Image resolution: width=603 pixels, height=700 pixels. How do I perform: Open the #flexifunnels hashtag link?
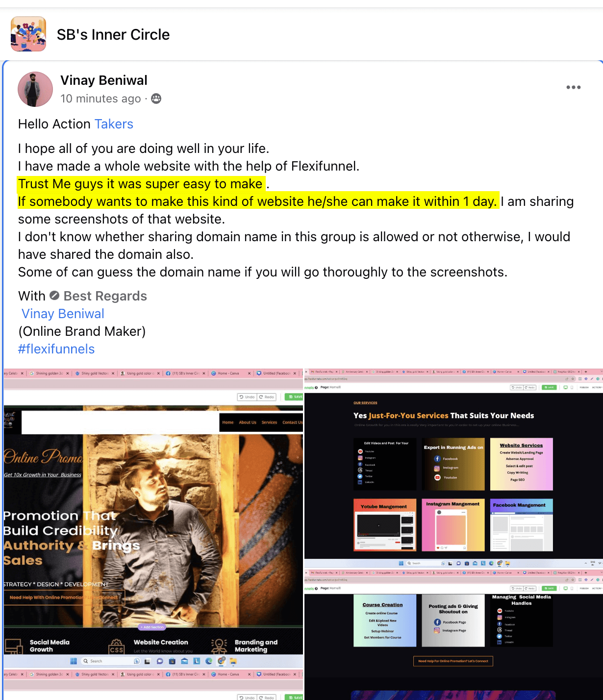pos(56,349)
